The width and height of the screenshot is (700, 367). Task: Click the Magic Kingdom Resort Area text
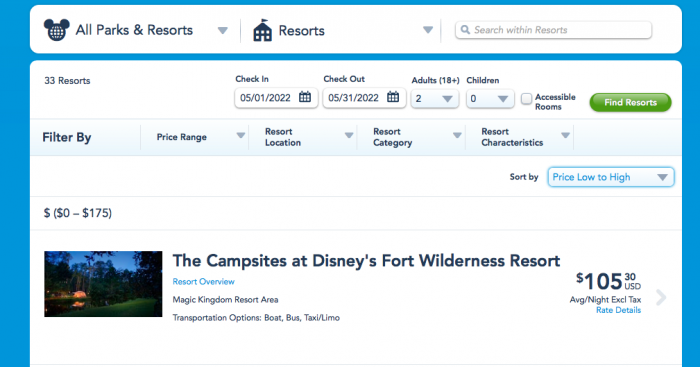pos(225,300)
